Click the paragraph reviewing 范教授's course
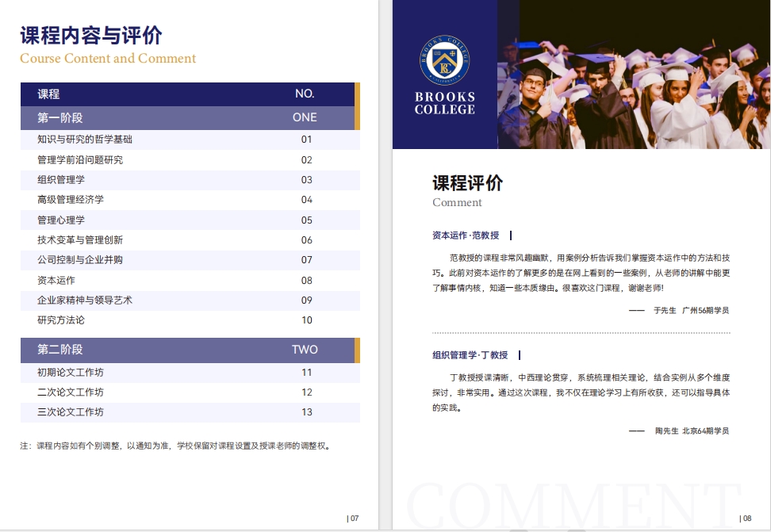Image resolution: width=771 pixels, height=532 pixels. [x=581, y=273]
